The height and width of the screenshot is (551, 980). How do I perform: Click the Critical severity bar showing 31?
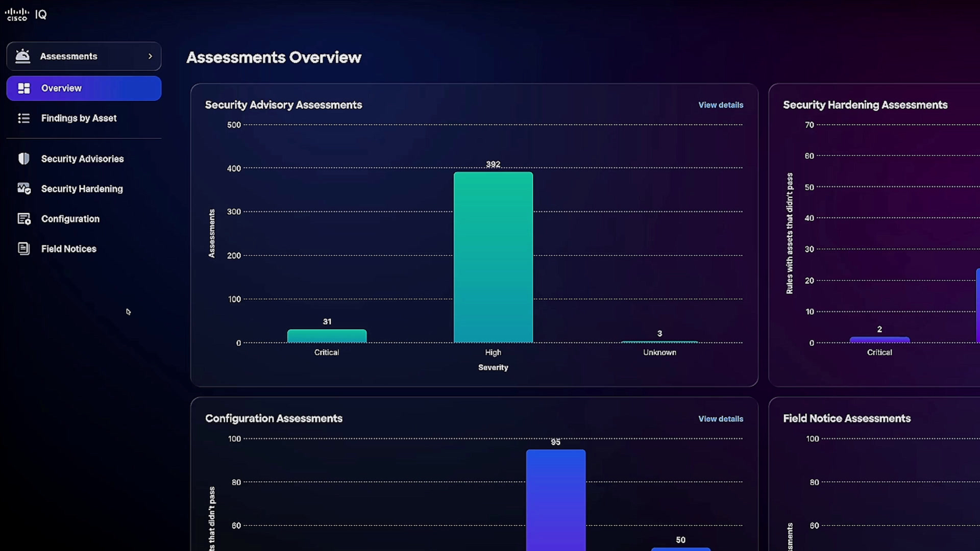pos(327,336)
